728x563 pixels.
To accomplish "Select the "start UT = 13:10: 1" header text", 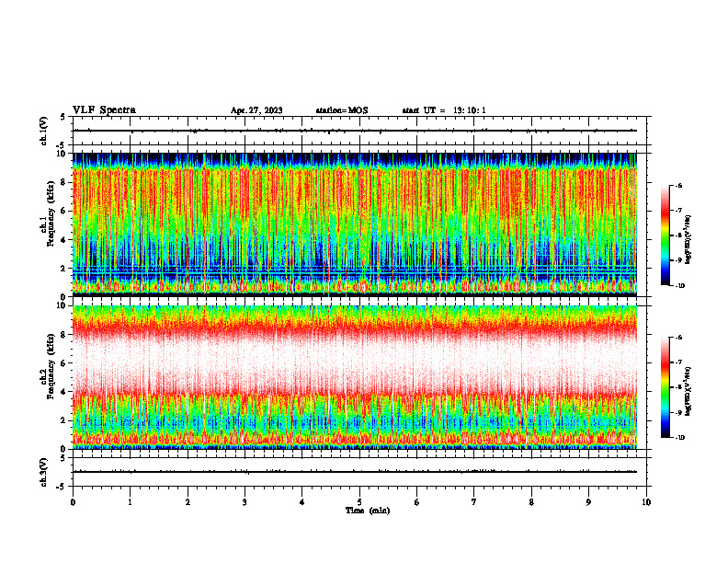I will (x=444, y=110).
